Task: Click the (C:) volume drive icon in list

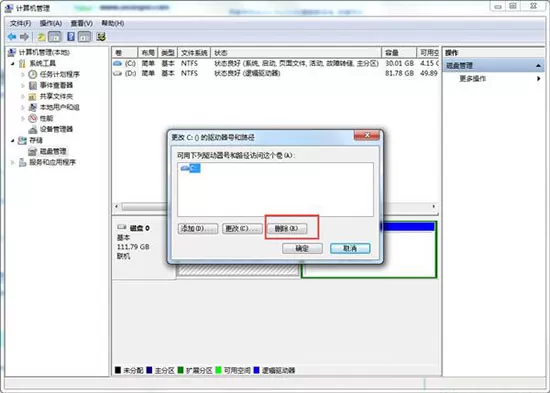Action: tap(118, 64)
